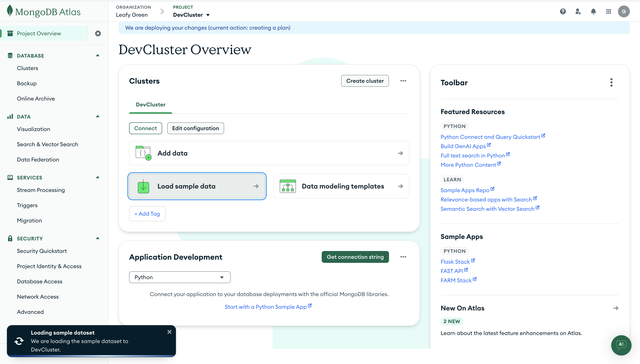Open Search & Vector Search menu item

pos(47,144)
